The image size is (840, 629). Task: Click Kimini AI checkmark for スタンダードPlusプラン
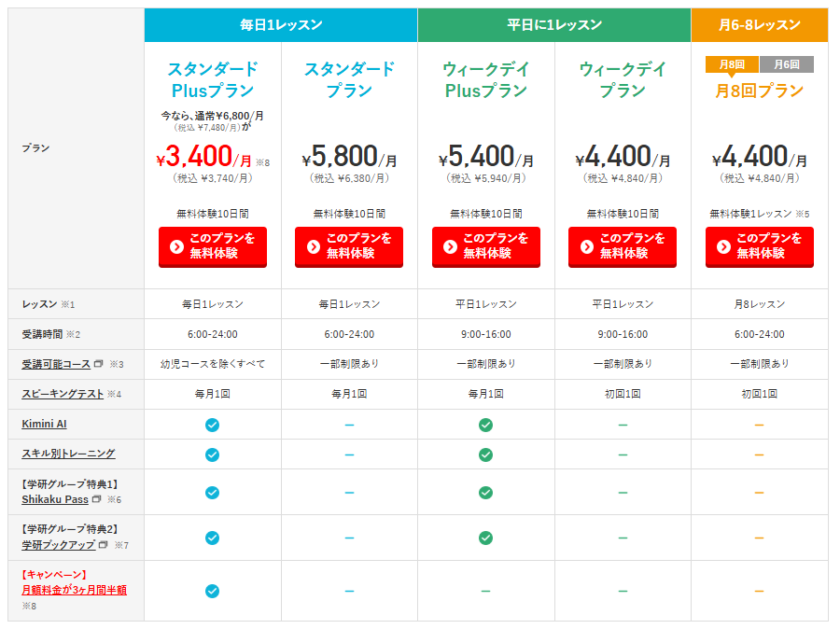click(212, 425)
